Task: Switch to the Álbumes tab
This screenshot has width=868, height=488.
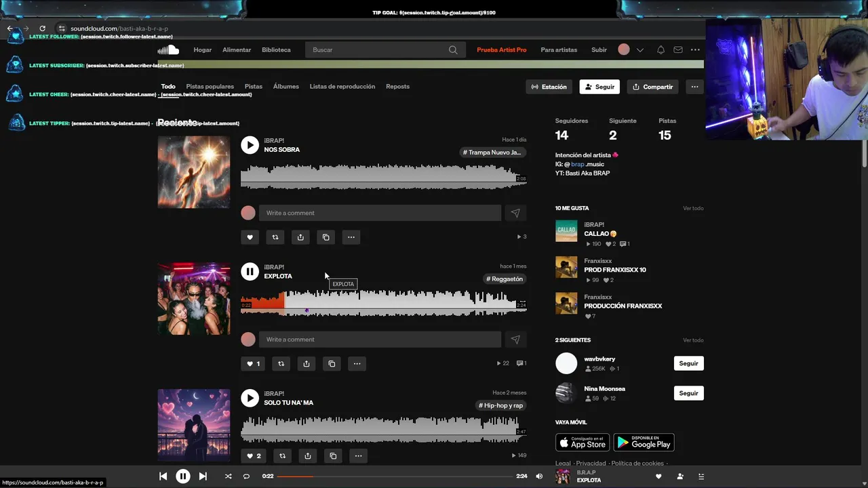Action: tap(286, 87)
